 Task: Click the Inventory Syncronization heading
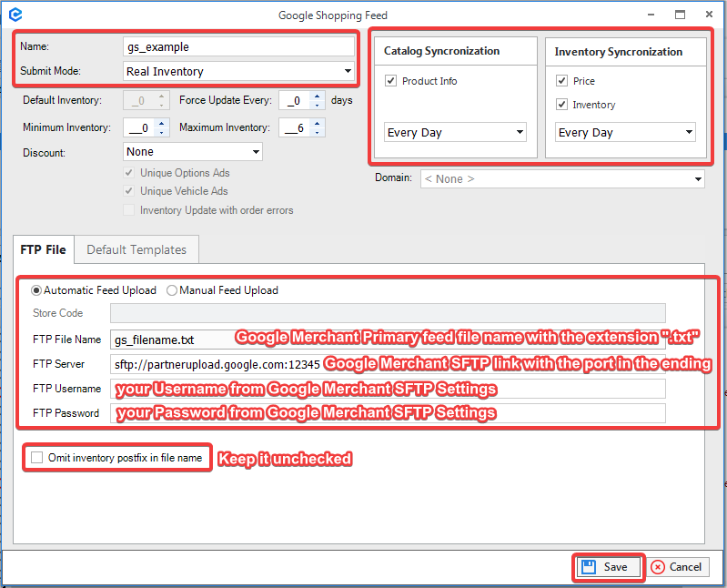pyautogui.click(x=619, y=52)
